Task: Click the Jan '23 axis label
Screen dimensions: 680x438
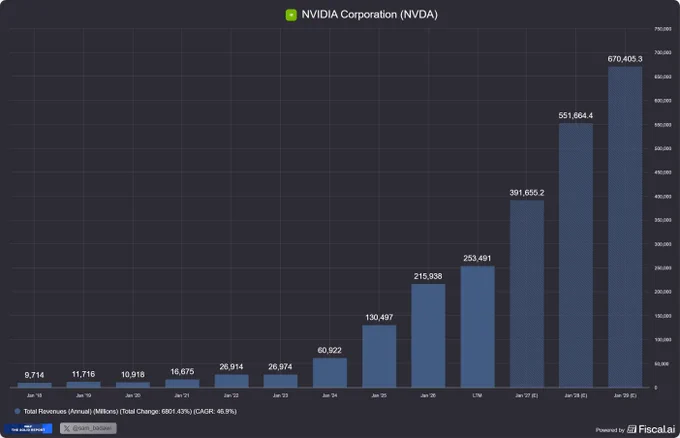Action: pyautogui.click(x=280, y=396)
